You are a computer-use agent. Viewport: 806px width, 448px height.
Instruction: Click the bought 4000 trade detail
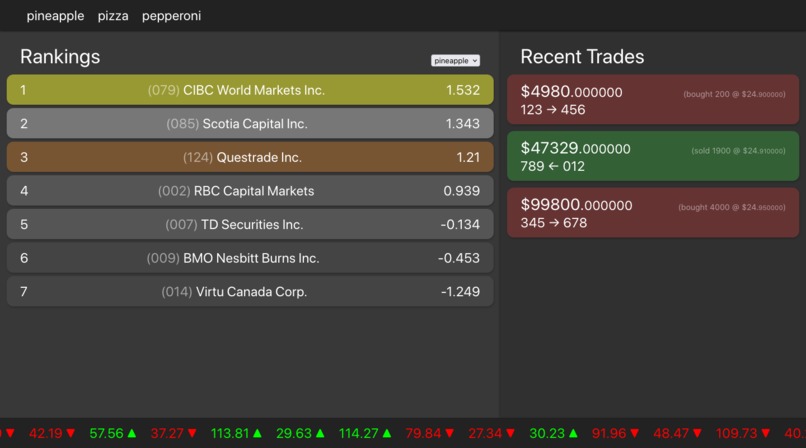[731, 208]
